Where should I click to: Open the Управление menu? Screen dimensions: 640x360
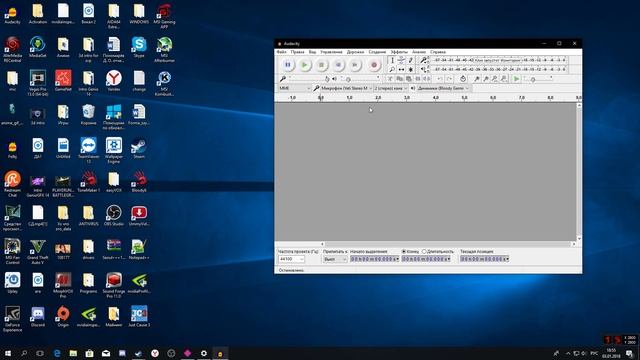click(x=331, y=52)
